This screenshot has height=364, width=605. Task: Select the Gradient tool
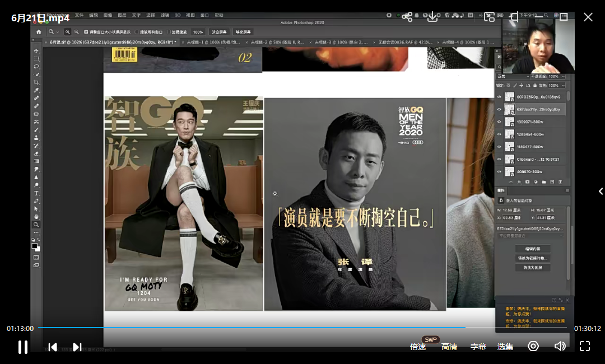click(x=36, y=161)
